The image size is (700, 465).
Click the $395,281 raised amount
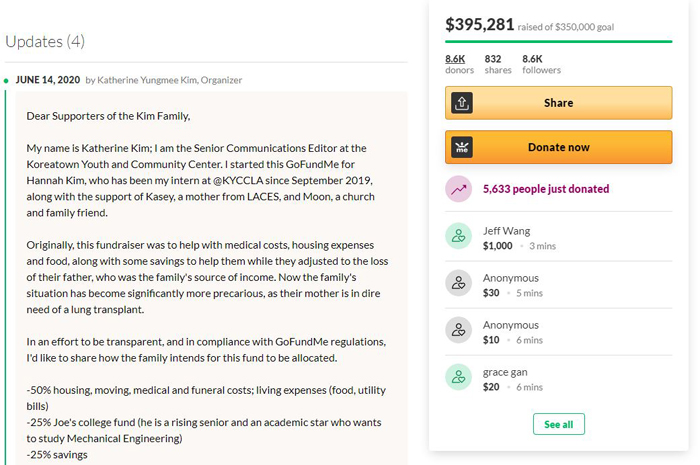[479, 25]
